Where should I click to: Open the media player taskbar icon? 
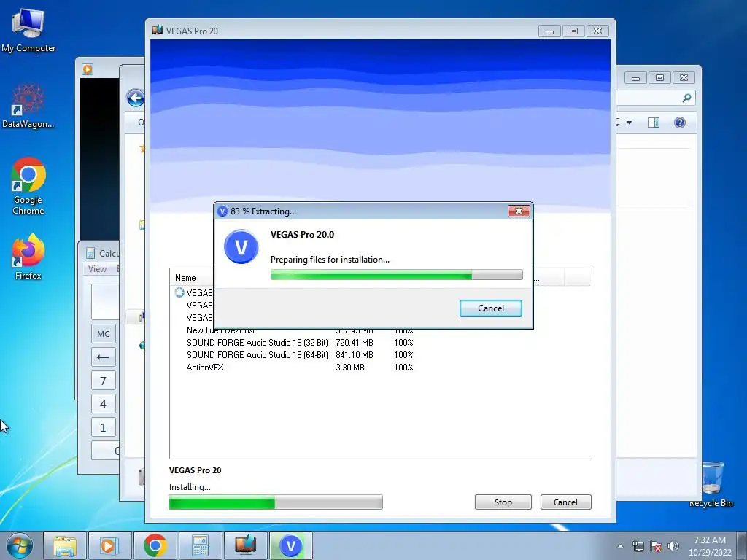click(109, 545)
